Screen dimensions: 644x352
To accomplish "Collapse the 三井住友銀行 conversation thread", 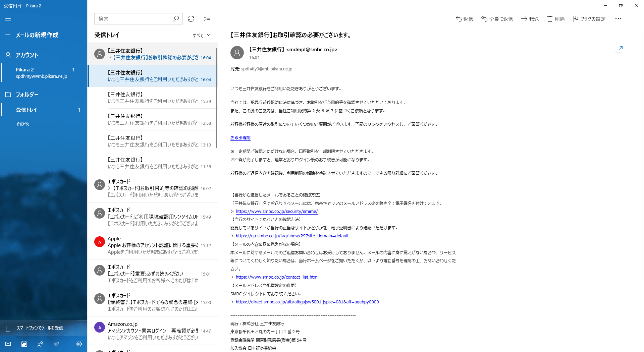I will coord(109,58).
